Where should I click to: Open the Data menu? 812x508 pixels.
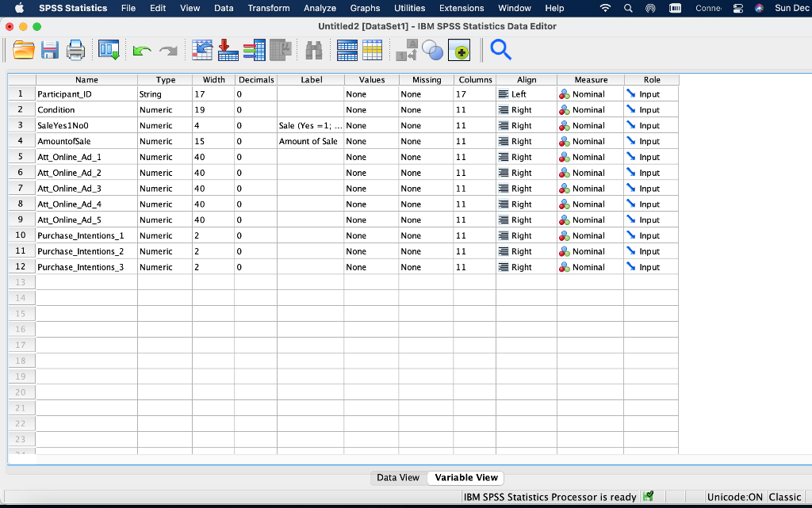224,8
